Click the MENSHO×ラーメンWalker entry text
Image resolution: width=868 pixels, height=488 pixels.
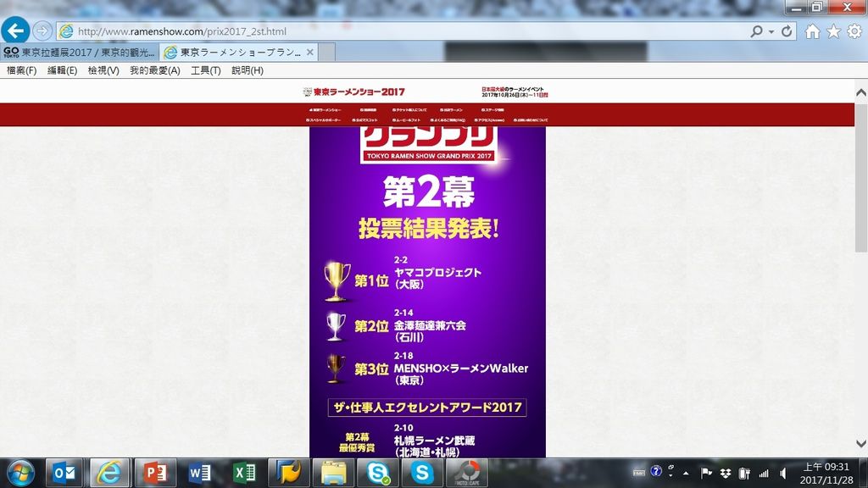pos(460,369)
